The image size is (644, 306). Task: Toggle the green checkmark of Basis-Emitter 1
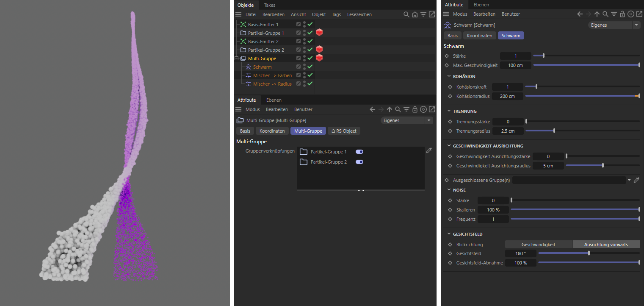point(310,25)
